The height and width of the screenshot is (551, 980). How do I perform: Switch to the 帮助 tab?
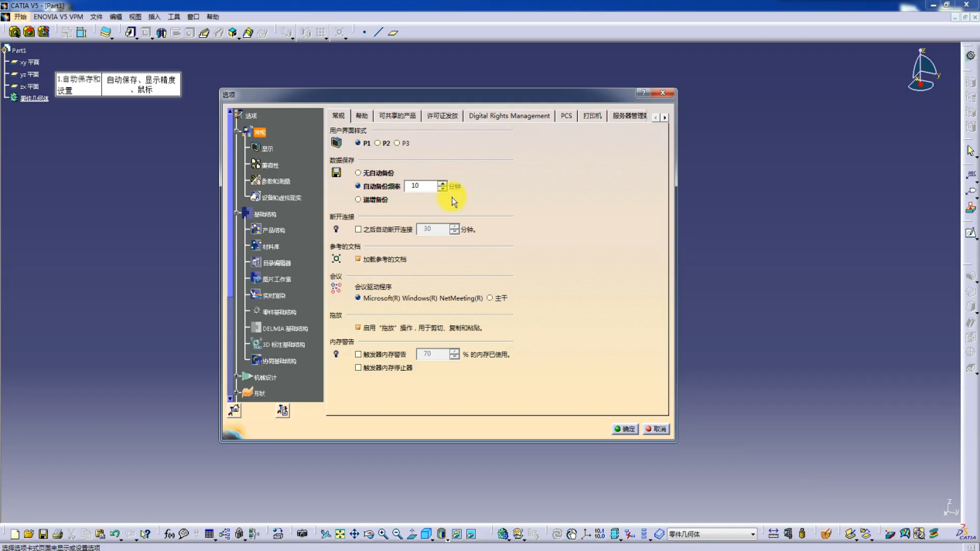pos(362,116)
